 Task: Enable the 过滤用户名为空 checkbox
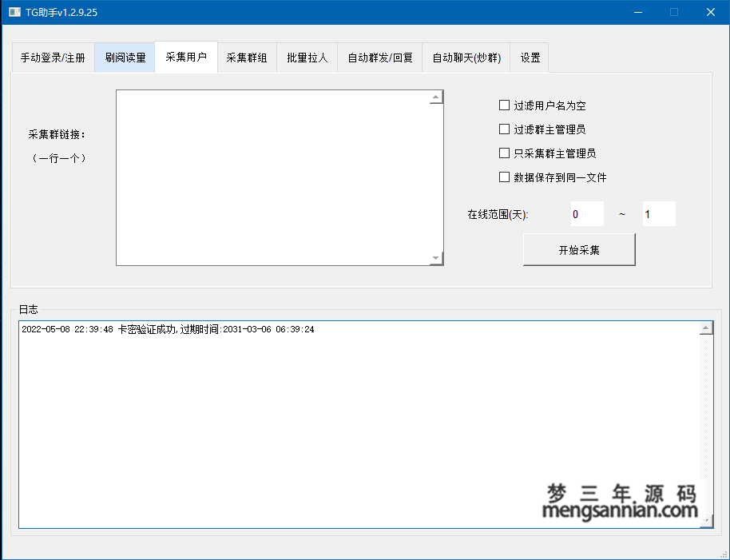[504, 105]
